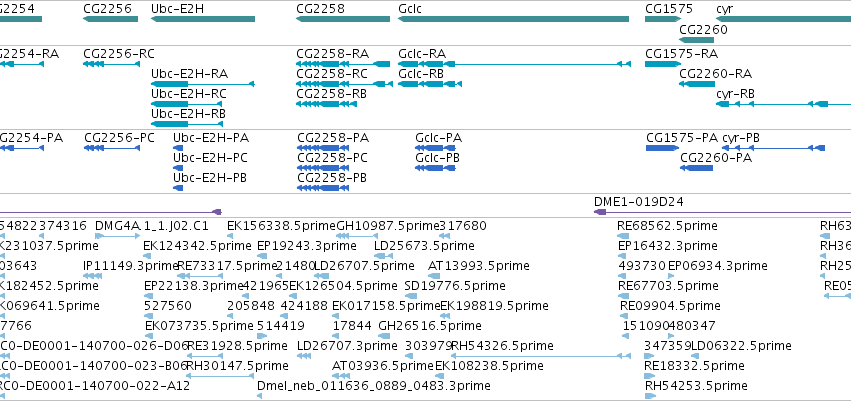Select EST IP11149.3prime
851x401 pixels.
pos(93,276)
